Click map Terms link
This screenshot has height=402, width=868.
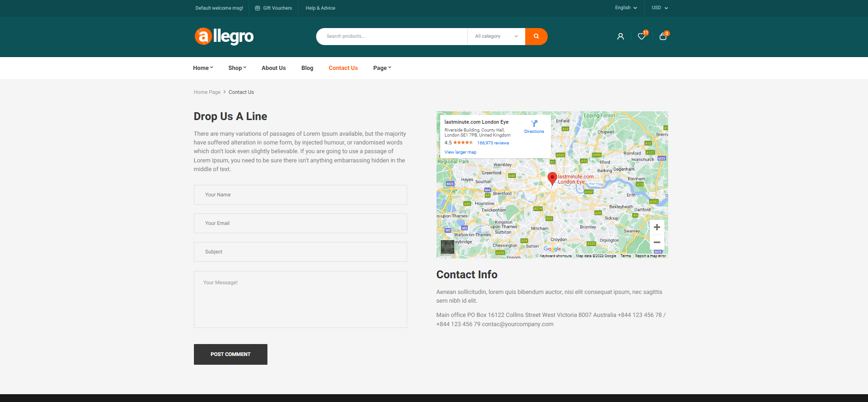[x=625, y=256]
